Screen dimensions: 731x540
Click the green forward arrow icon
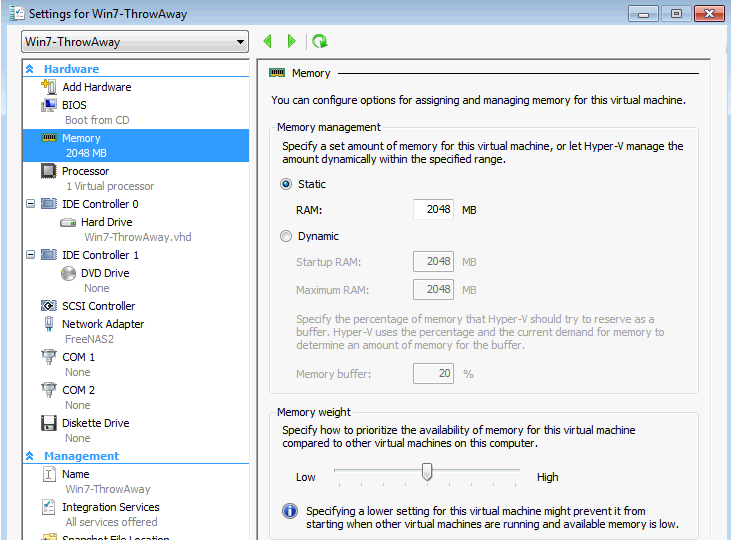click(291, 42)
